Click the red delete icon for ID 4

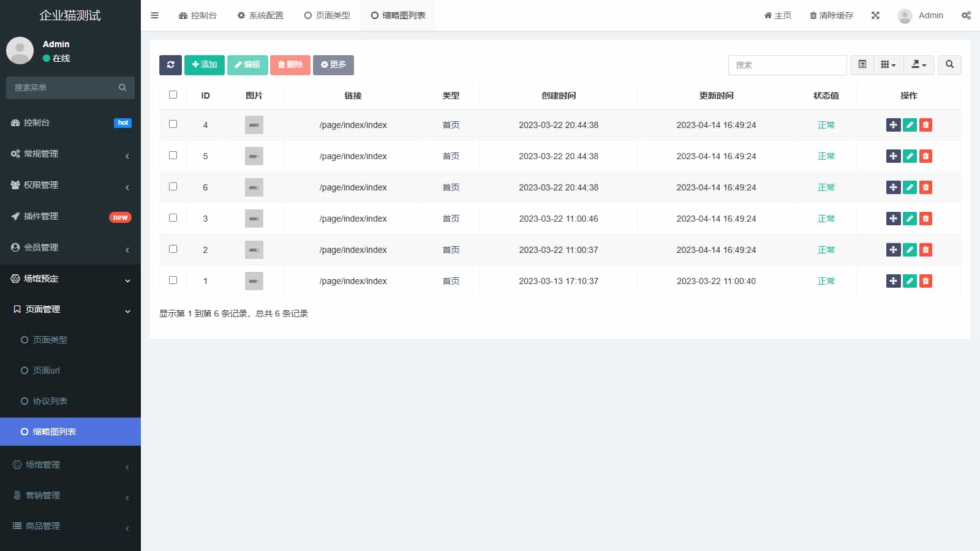coord(925,125)
